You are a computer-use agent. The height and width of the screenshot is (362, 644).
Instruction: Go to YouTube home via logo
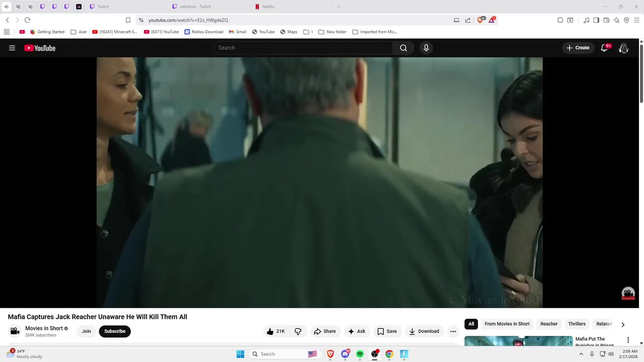40,48
